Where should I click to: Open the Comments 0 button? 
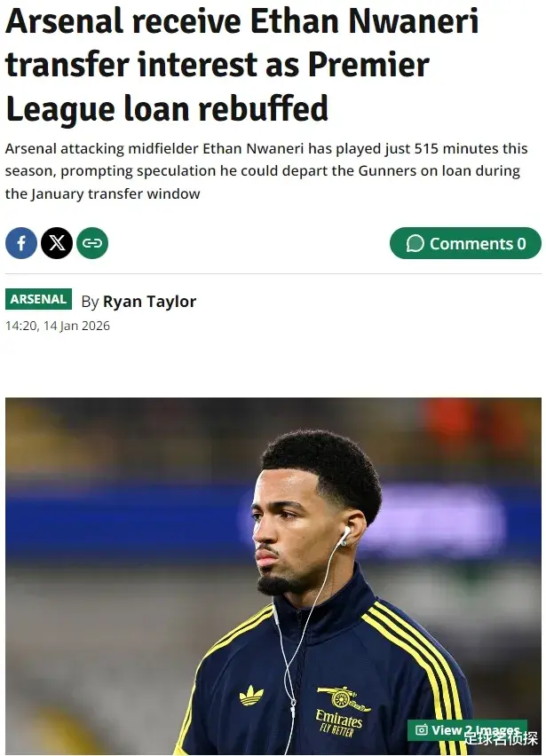[465, 243]
